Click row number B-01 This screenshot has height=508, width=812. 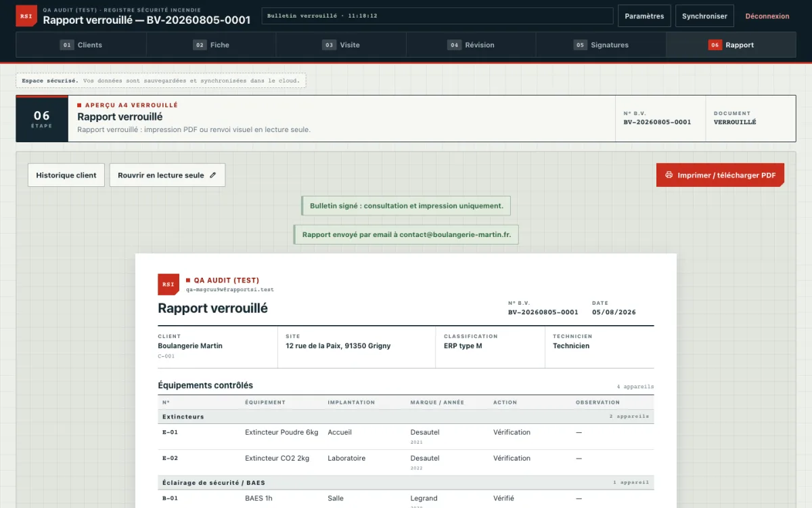click(x=170, y=498)
